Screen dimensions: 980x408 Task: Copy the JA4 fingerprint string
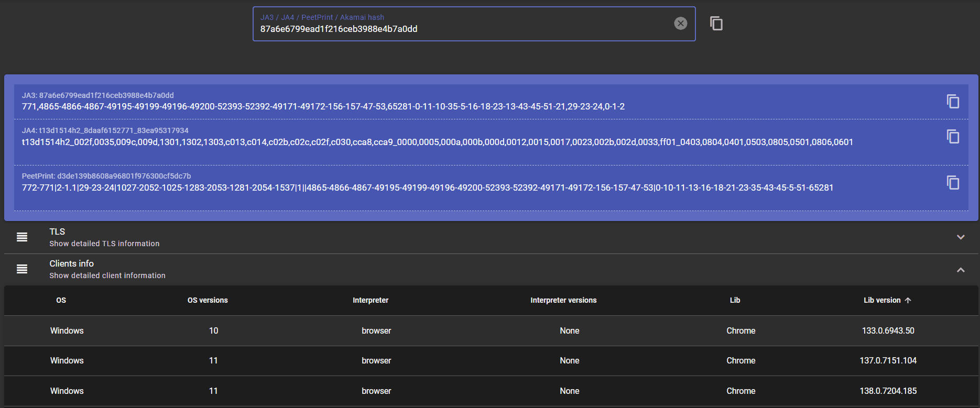click(953, 136)
